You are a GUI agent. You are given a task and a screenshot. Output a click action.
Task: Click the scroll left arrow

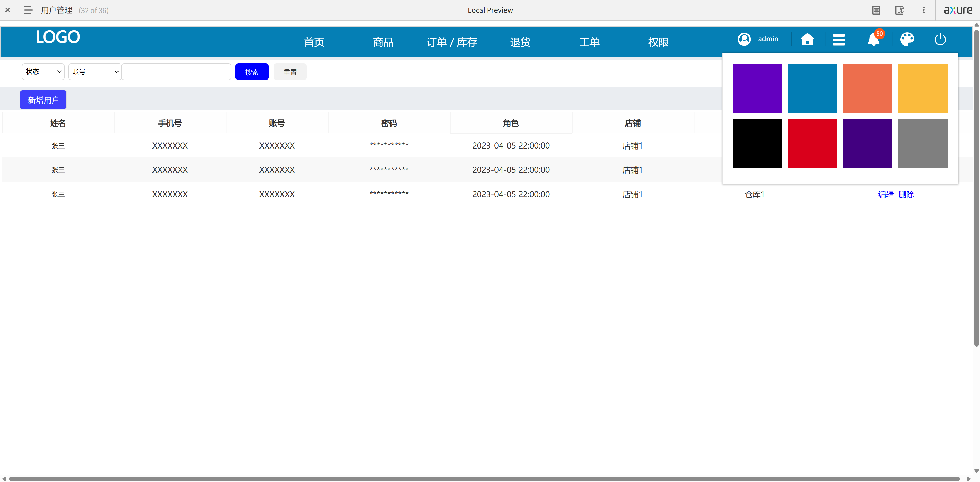click(4, 479)
